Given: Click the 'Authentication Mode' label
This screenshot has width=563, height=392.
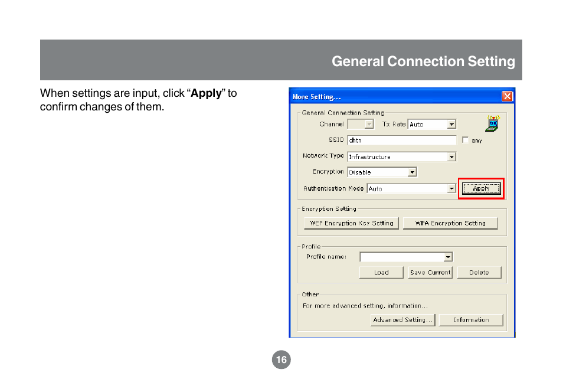Looking at the screenshot, I should 333,188.
